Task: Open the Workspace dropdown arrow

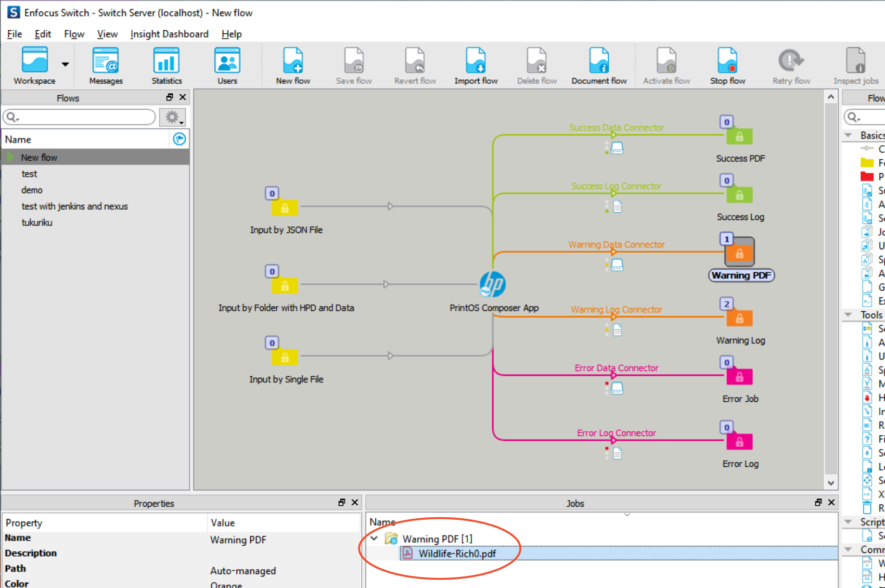Action: tap(65, 64)
